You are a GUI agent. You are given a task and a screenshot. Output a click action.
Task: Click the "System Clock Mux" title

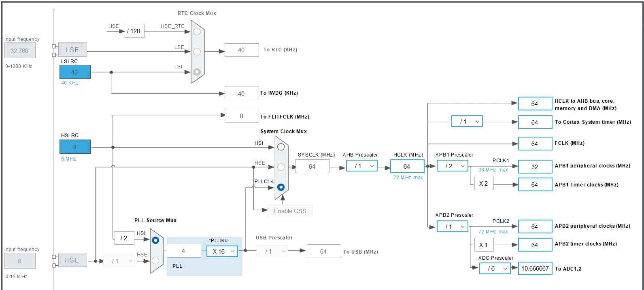pos(284,131)
